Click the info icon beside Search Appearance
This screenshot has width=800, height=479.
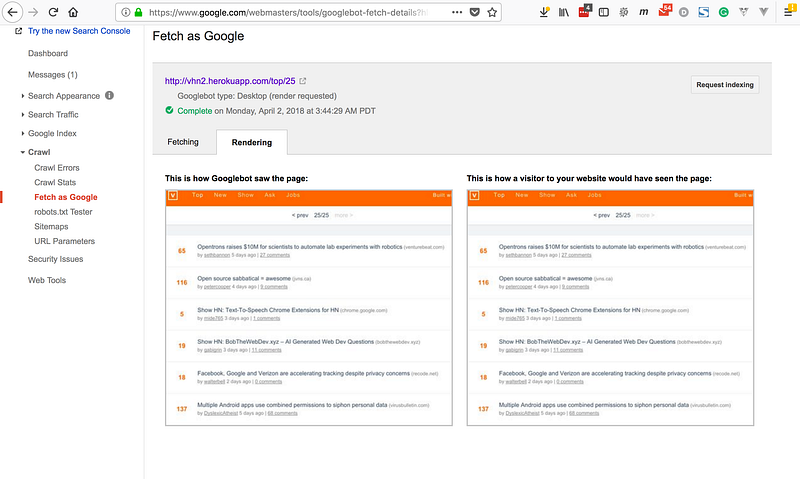(x=109, y=95)
